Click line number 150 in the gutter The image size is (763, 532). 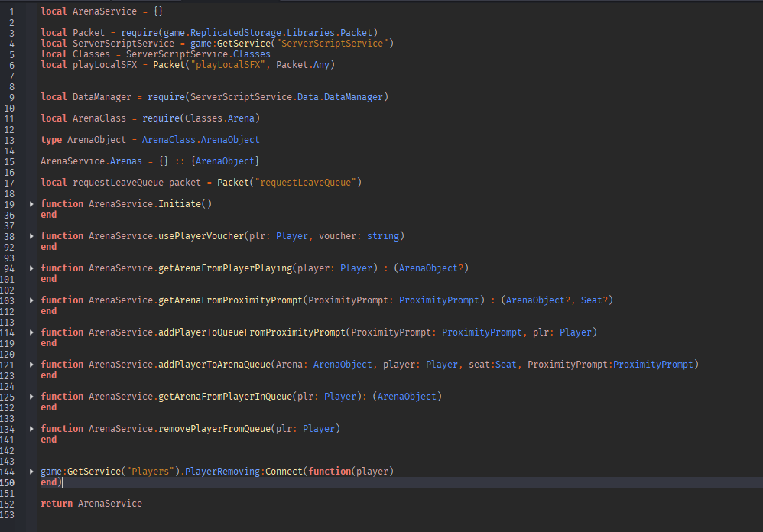8,482
